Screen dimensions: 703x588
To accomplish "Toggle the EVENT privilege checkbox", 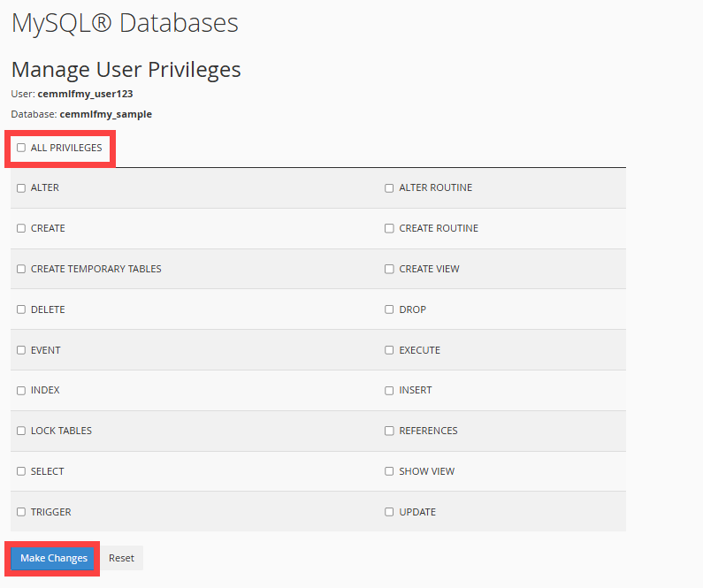I will tap(21, 350).
